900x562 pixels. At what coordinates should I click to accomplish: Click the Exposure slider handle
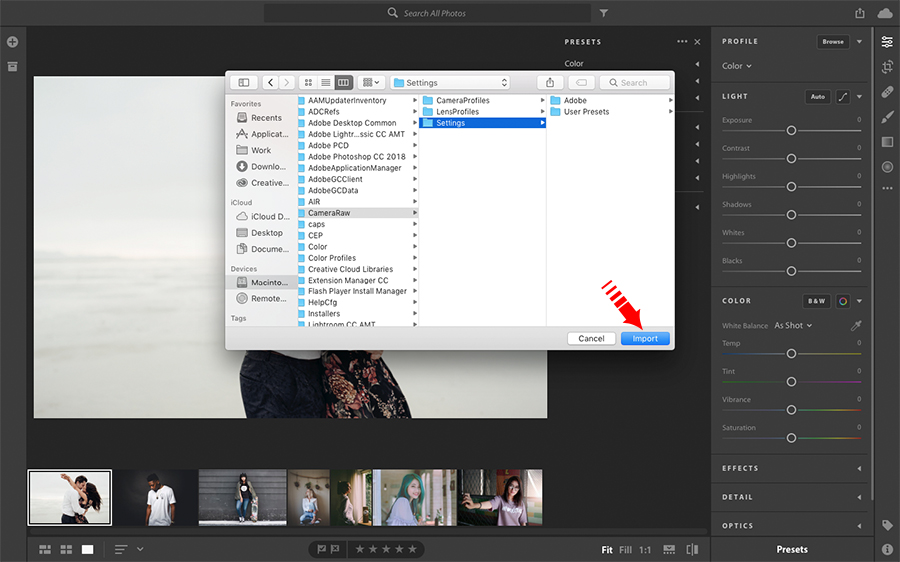click(x=791, y=131)
